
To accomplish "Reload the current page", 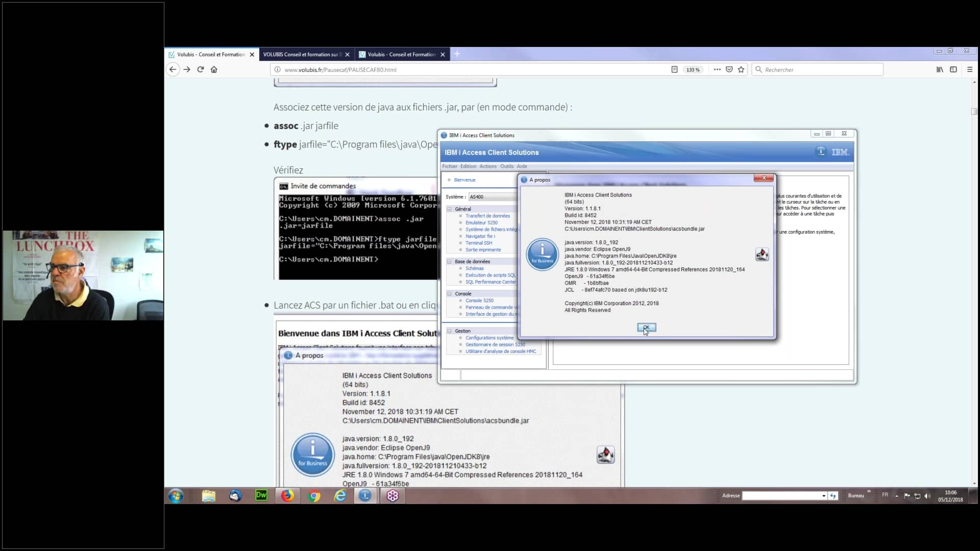I will (201, 69).
